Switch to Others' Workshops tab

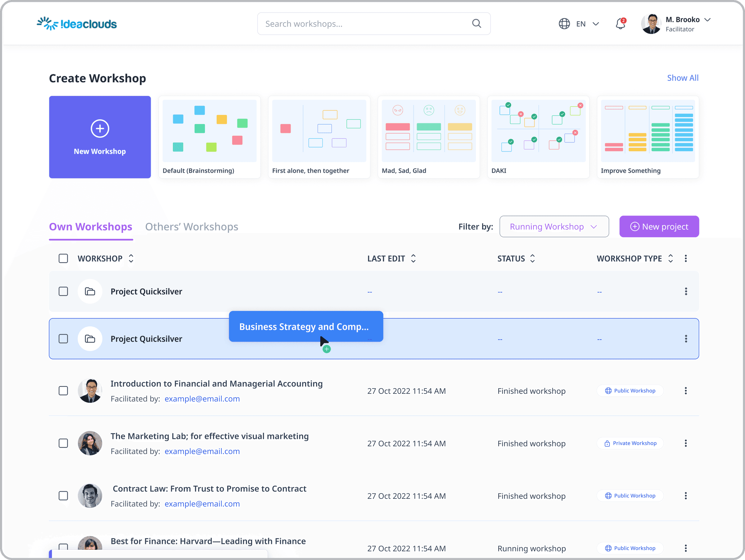tap(192, 227)
